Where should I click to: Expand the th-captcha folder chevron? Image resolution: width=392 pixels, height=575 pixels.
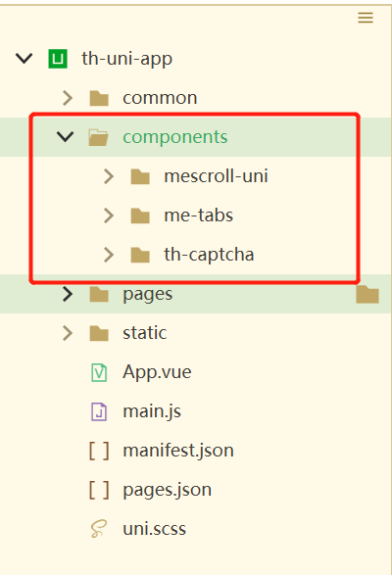[x=108, y=255]
